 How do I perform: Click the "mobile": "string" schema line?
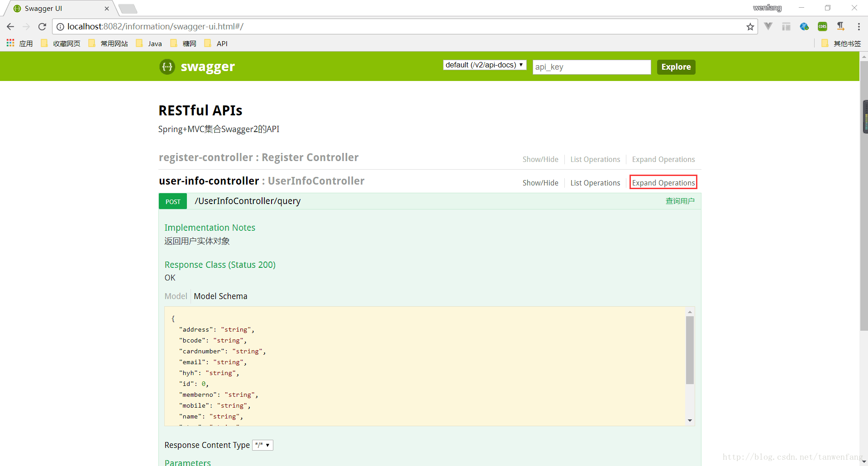click(215, 405)
